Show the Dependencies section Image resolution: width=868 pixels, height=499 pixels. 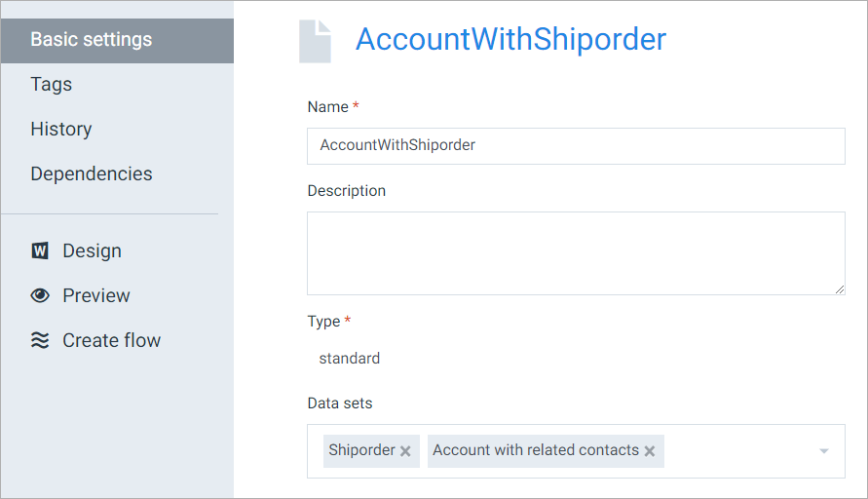click(92, 173)
